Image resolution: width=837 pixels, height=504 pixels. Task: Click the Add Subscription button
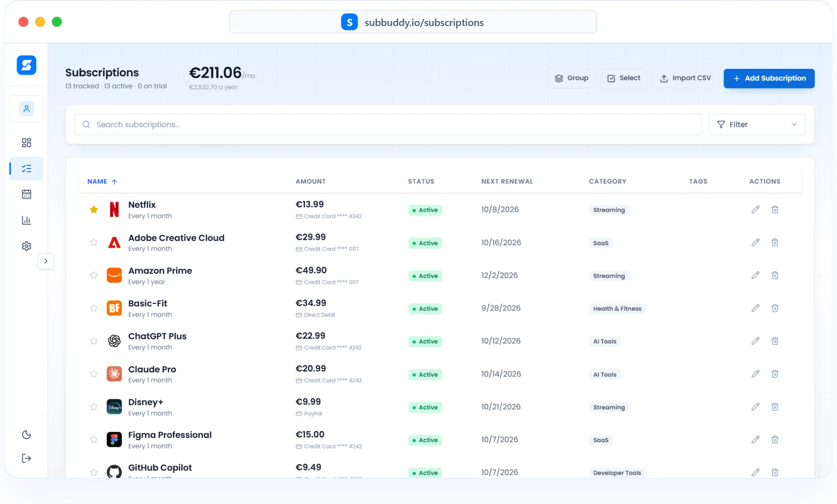(769, 78)
